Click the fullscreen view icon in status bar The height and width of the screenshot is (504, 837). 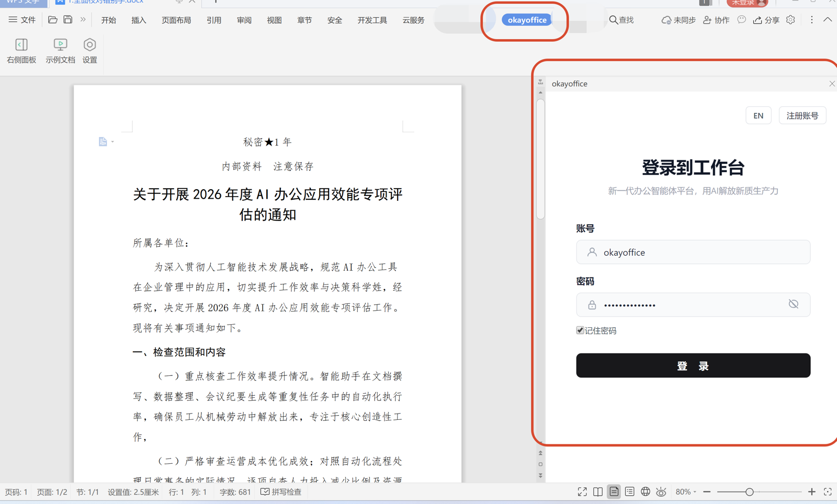(582, 492)
